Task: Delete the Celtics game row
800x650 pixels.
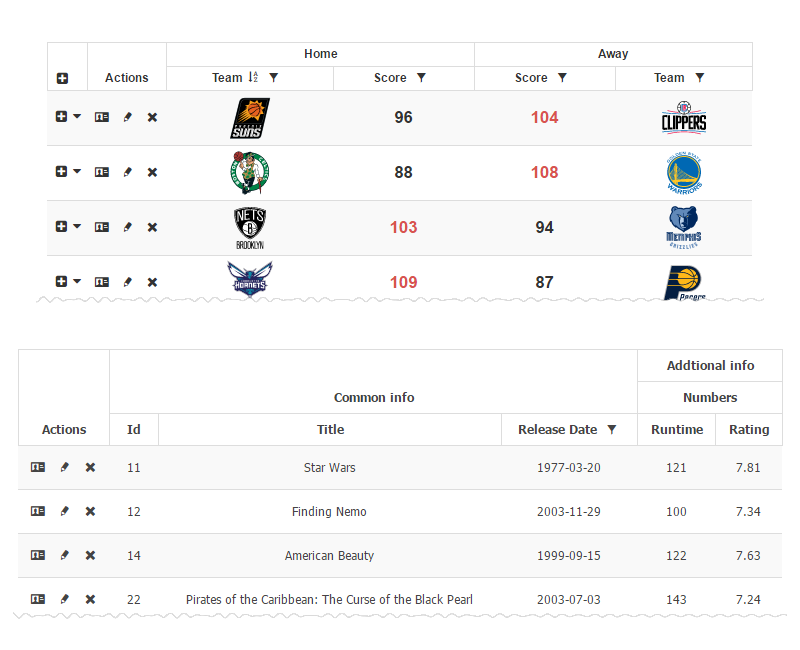Action: click(152, 172)
